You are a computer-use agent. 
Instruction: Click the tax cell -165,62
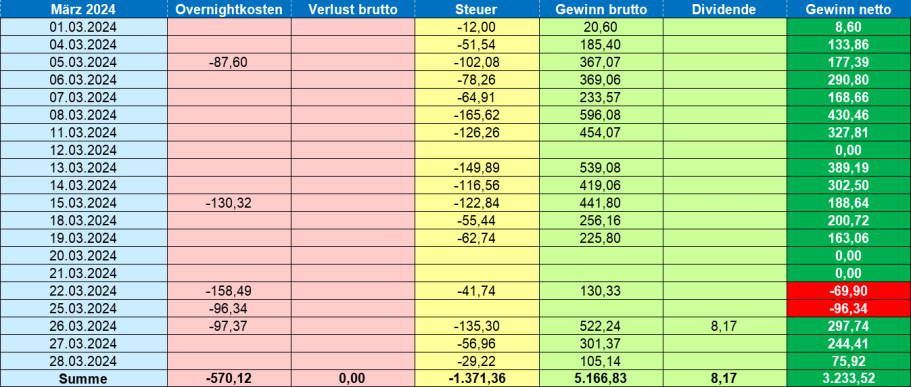pyautogui.click(x=477, y=115)
